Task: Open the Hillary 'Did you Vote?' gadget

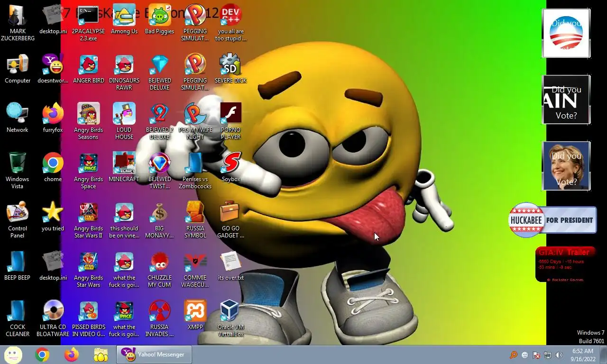Action: pyautogui.click(x=566, y=166)
